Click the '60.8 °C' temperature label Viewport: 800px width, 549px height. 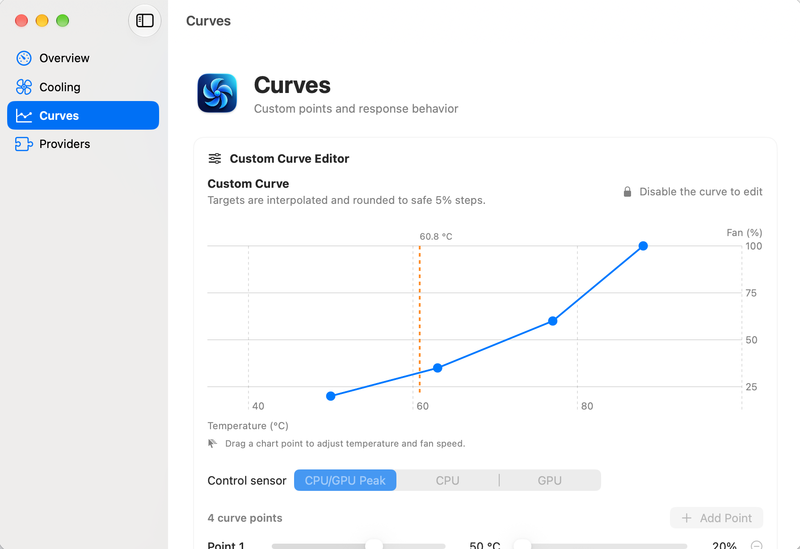coord(436,236)
